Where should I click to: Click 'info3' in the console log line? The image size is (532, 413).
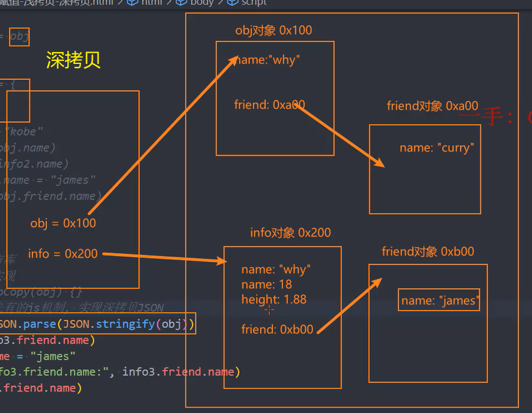(x=138, y=372)
